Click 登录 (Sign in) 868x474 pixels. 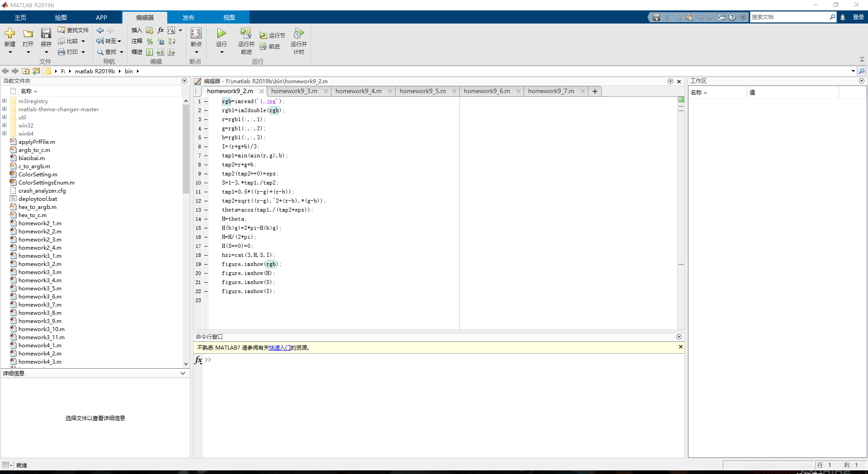click(858, 17)
